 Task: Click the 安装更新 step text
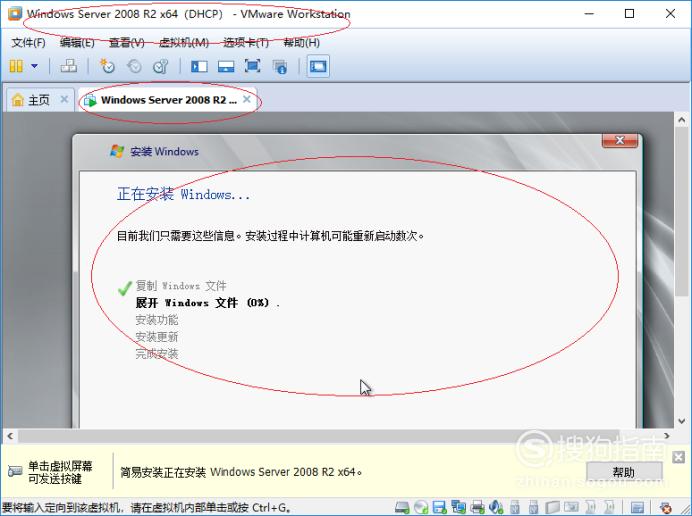157,337
